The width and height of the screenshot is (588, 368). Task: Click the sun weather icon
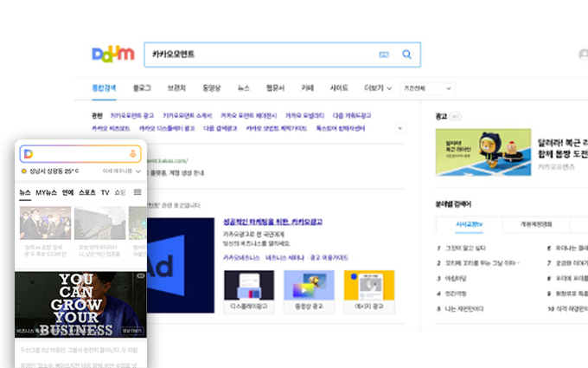24,171
